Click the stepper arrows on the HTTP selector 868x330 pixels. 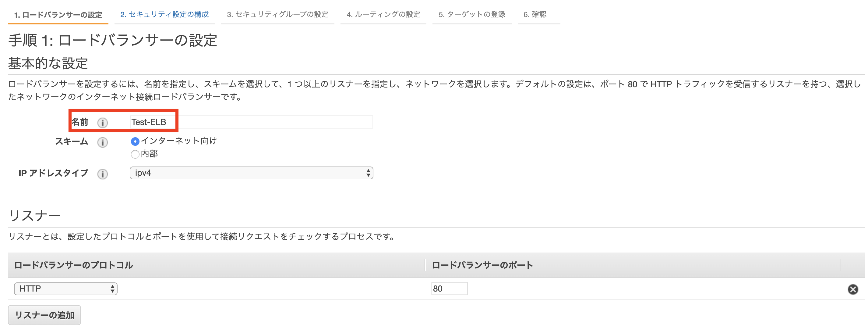(112, 289)
